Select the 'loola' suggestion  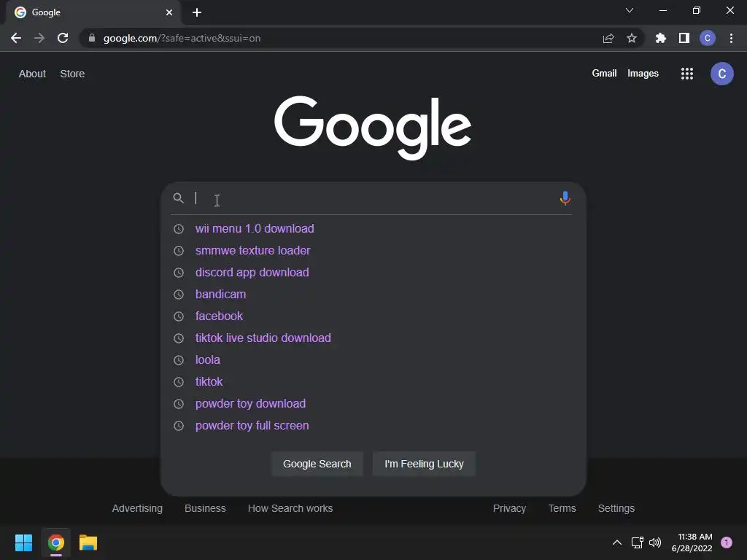tap(208, 360)
